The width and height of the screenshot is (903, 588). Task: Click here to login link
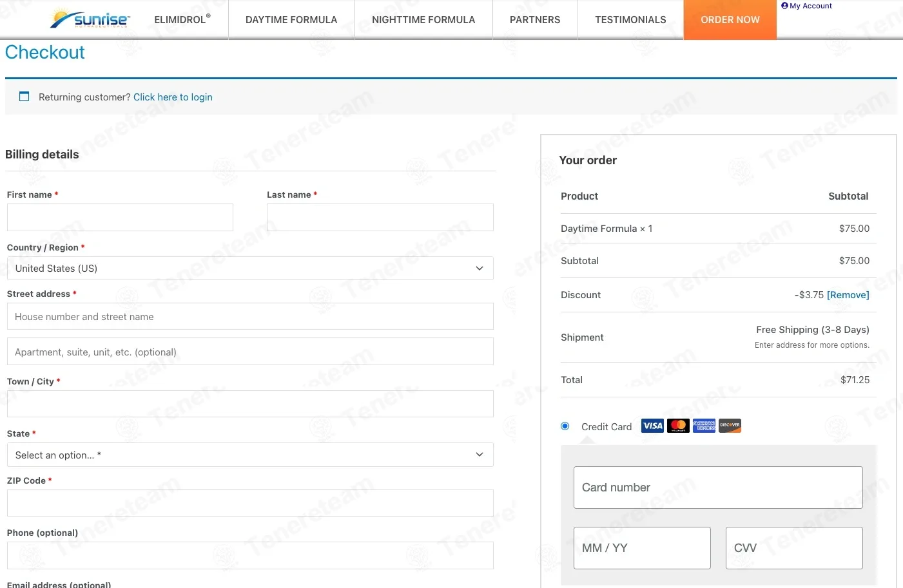point(173,97)
